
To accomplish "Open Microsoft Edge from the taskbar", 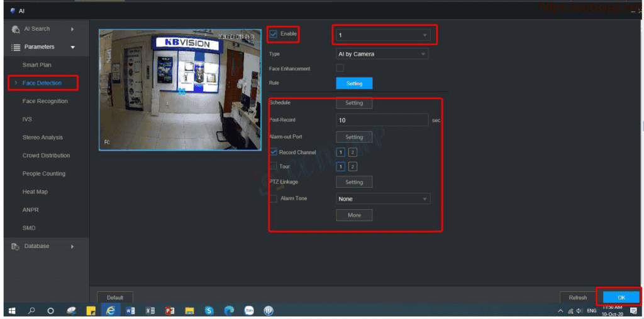I will [x=229, y=310].
